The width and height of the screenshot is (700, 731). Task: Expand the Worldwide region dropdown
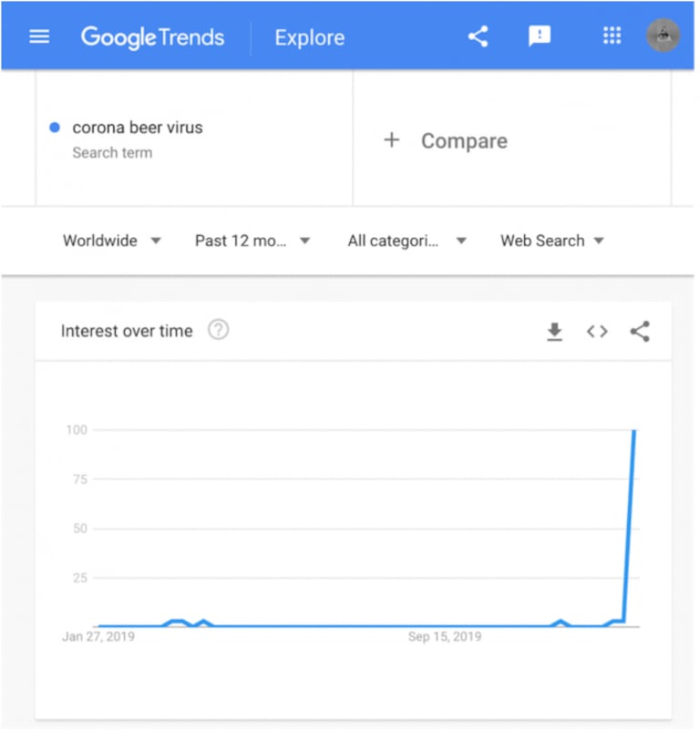111,241
